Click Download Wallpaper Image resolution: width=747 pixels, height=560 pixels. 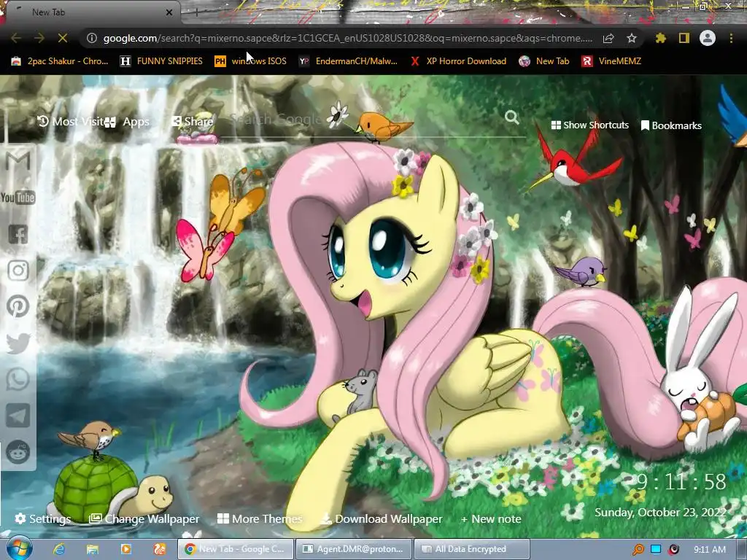pyautogui.click(x=382, y=518)
